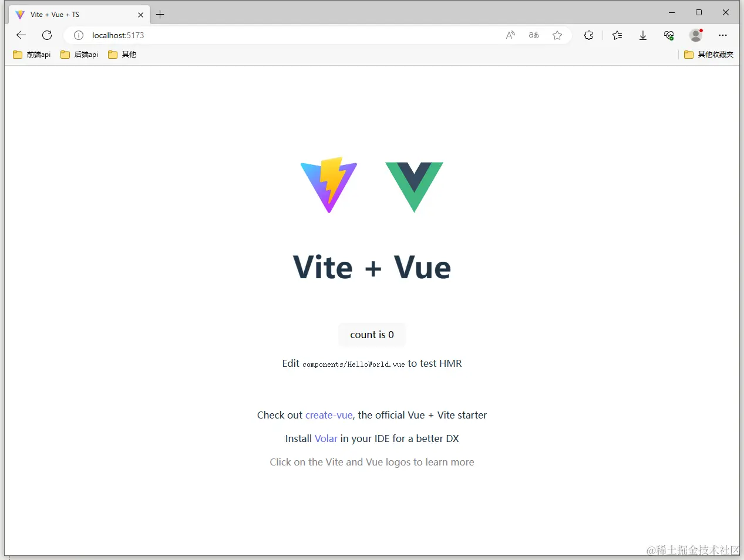
Task: Open the Settings and more menu
Action: click(x=723, y=35)
